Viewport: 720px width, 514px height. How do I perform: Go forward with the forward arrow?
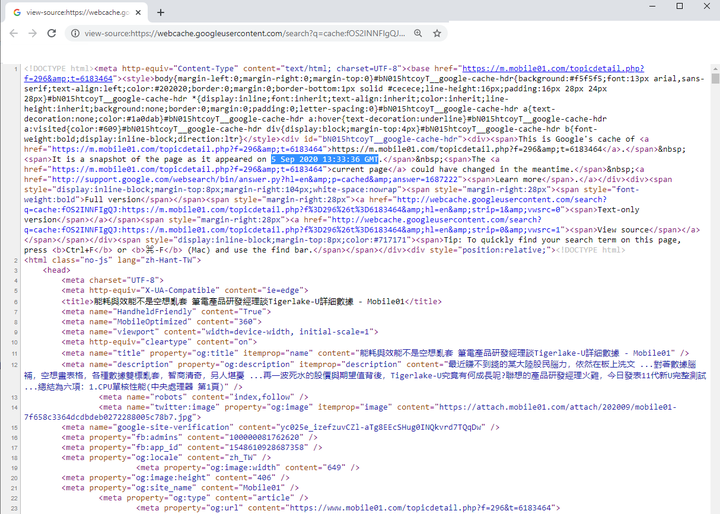(x=32, y=34)
